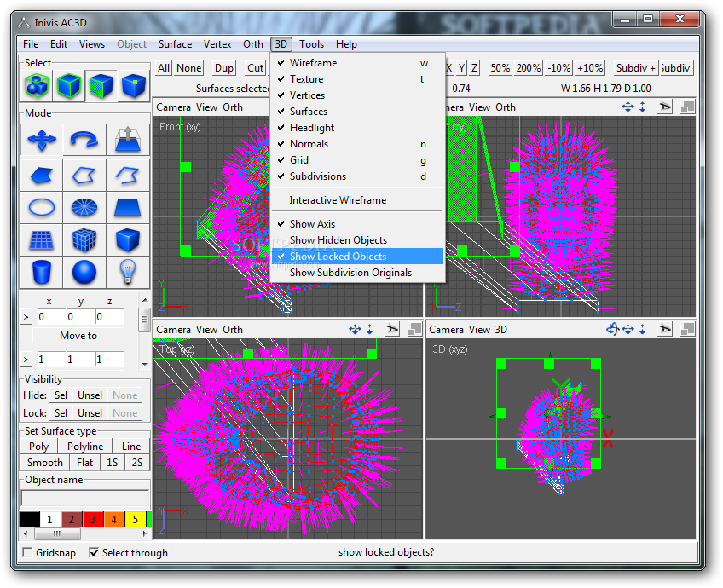This screenshot has height=588, width=723.
Task: Choose the polygon outline draw tool
Action: [x=84, y=175]
